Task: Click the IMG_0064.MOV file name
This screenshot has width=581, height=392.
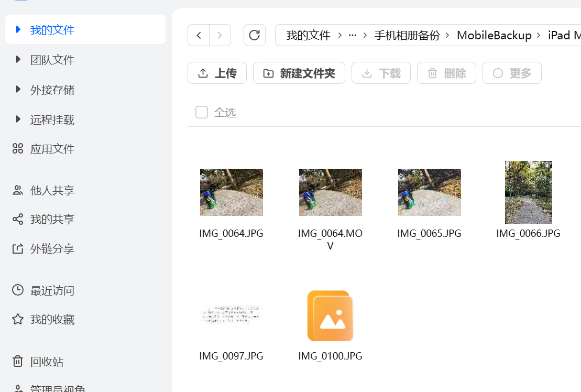Action: 330,239
